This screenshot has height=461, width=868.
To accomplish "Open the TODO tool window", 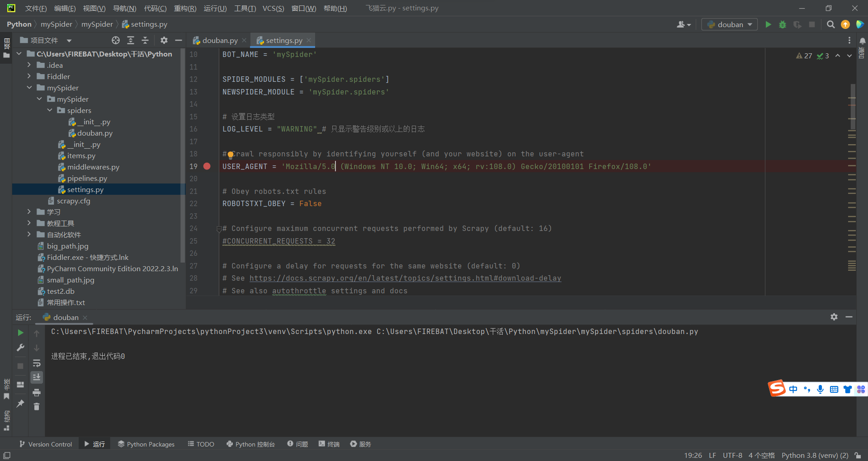I will tap(201, 444).
